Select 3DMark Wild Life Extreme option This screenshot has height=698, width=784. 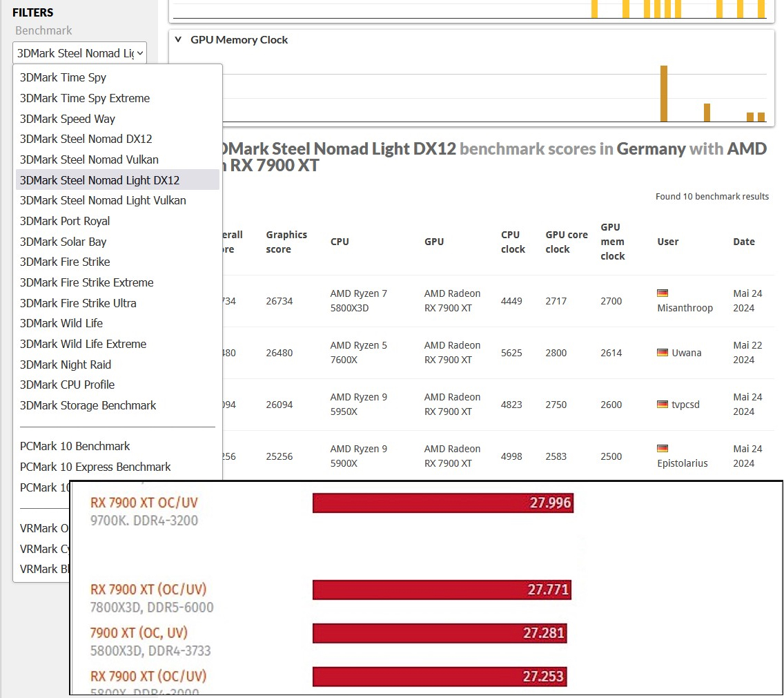coord(83,344)
